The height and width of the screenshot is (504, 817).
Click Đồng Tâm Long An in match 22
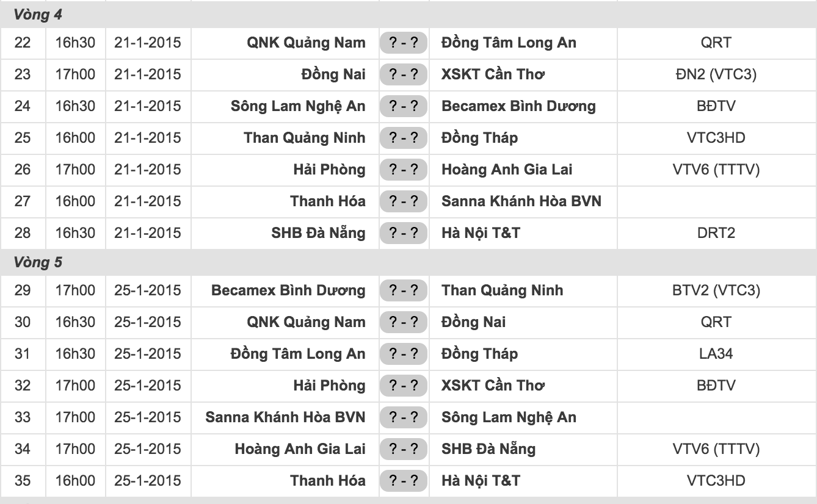point(509,43)
